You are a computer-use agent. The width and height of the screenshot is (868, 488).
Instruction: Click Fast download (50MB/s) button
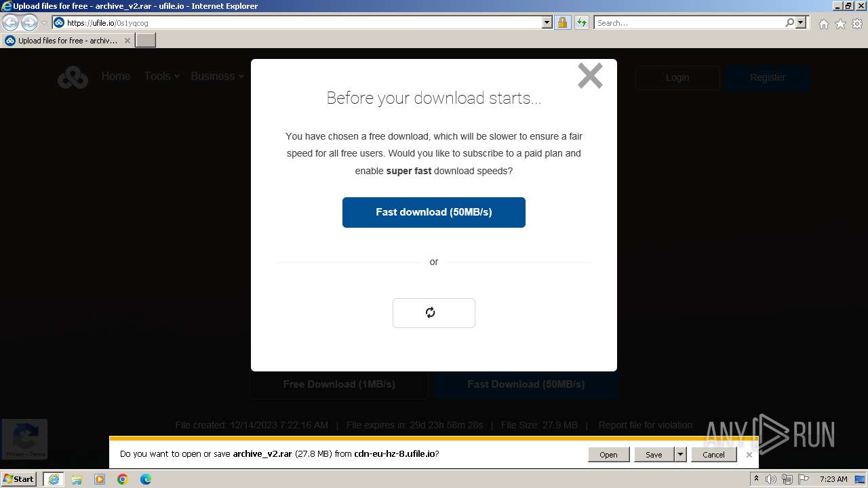(434, 212)
